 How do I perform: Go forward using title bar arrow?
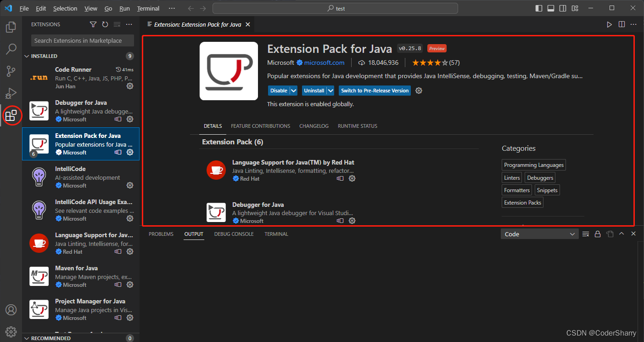point(203,8)
